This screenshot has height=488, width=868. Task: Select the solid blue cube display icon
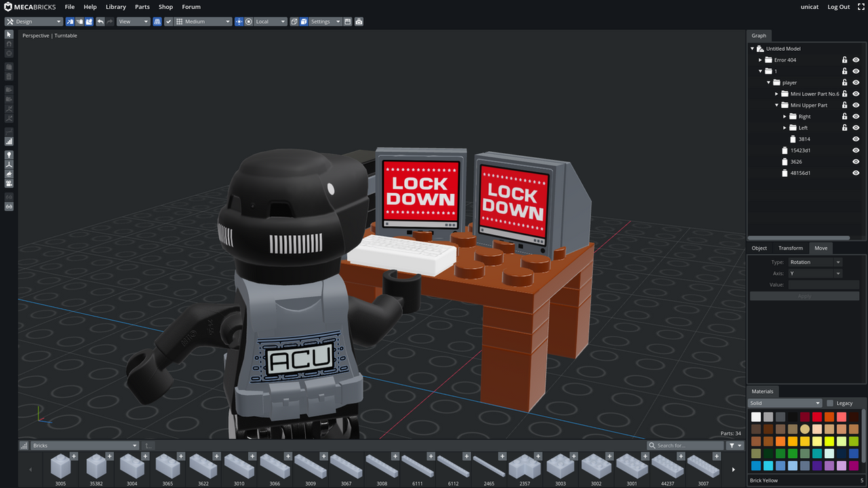304,22
